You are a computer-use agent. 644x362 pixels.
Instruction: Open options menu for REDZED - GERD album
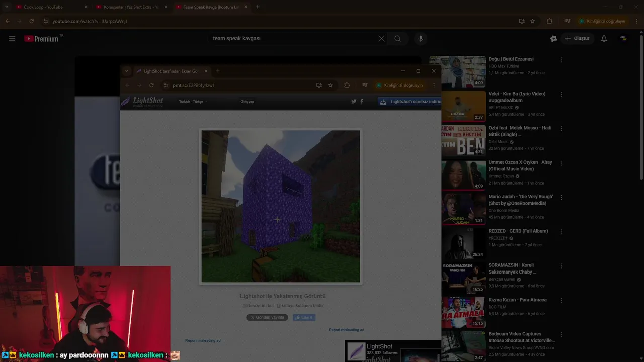click(x=561, y=232)
